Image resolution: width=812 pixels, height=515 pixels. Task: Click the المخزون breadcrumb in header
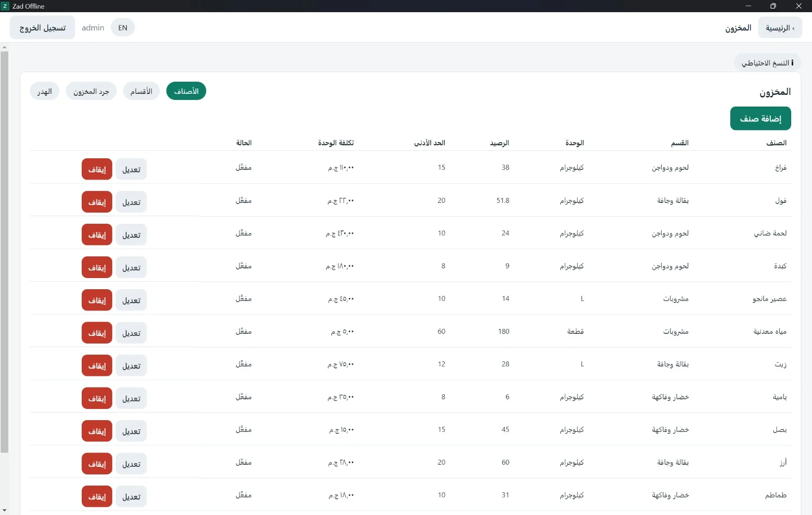[x=738, y=27]
